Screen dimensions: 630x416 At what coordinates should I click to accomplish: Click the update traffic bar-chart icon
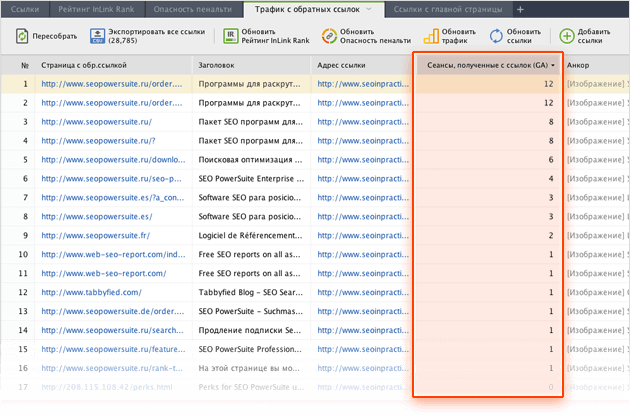coord(431,36)
